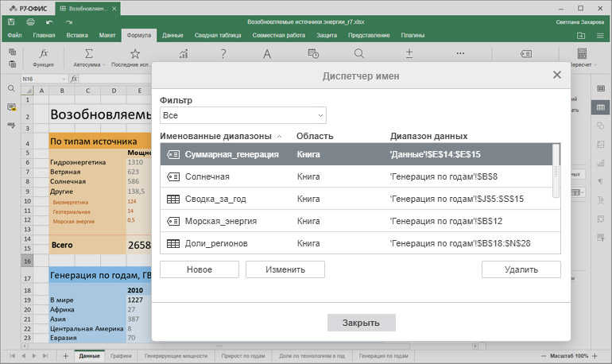Expand the Name box cell reference dropdown
612x364 pixels.
(63, 79)
